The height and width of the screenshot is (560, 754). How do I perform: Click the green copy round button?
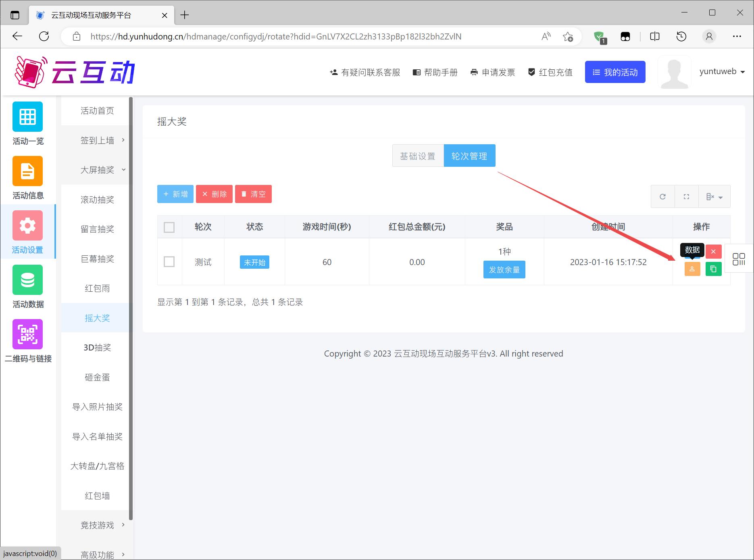pos(713,269)
